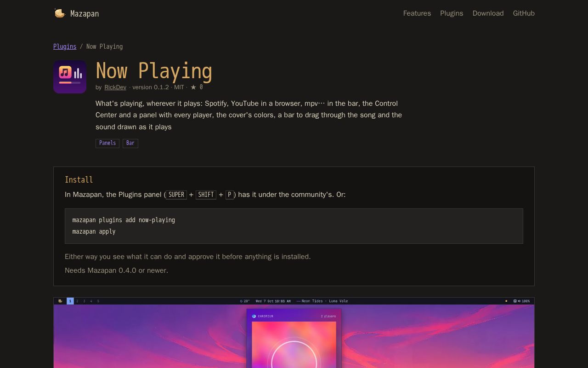Select workspace 3 in the preview bar
The height and width of the screenshot is (368, 588).
pyautogui.click(x=84, y=301)
